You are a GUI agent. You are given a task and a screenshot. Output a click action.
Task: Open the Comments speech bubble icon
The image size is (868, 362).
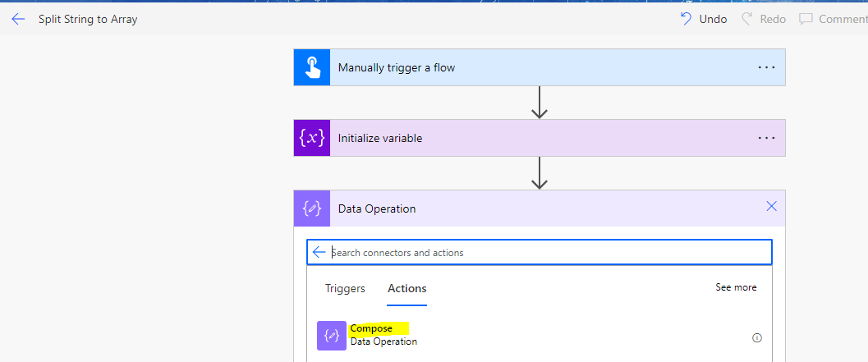coord(806,20)
